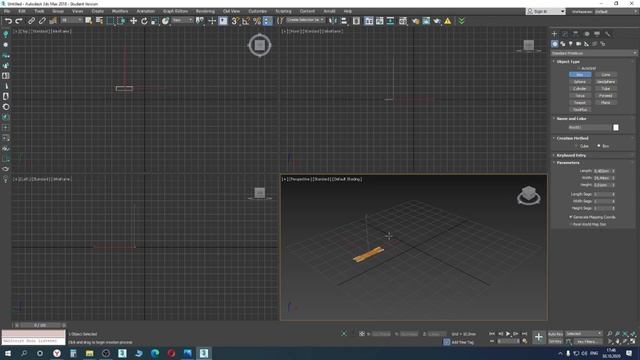Open File Explorer from the taskbar
This screenshot has width=640, height=360.
point(89,353)
